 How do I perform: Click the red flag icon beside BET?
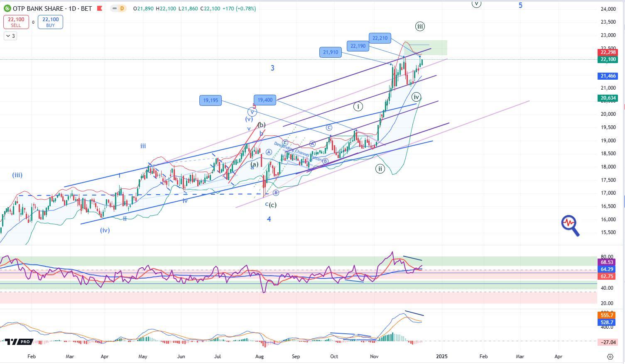pos(99,8)
